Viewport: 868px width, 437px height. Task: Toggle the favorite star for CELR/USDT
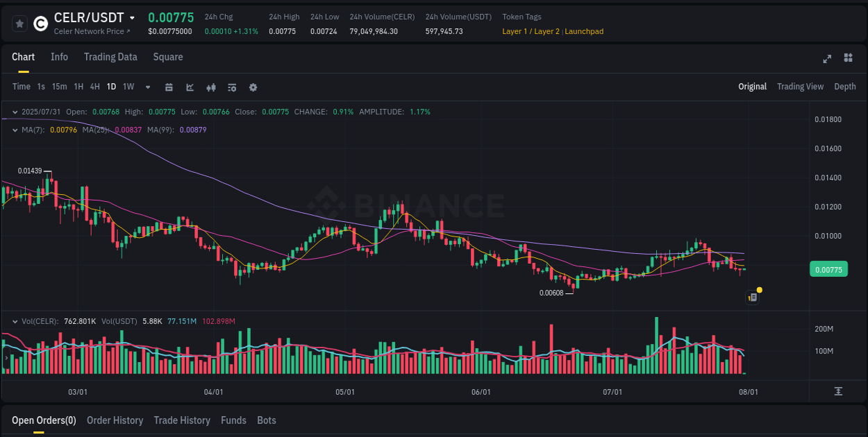tap(19, 23)
